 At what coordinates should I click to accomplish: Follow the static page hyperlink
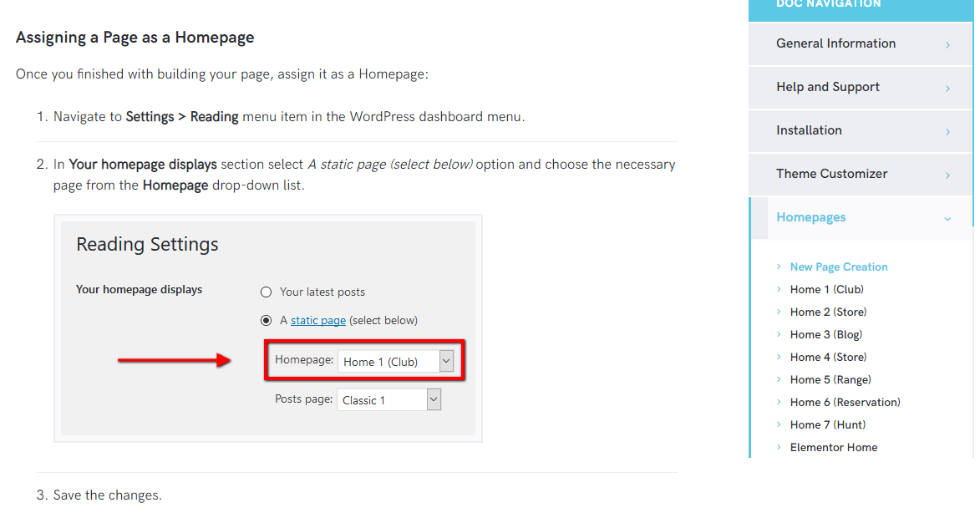click(x=318, y=321)
